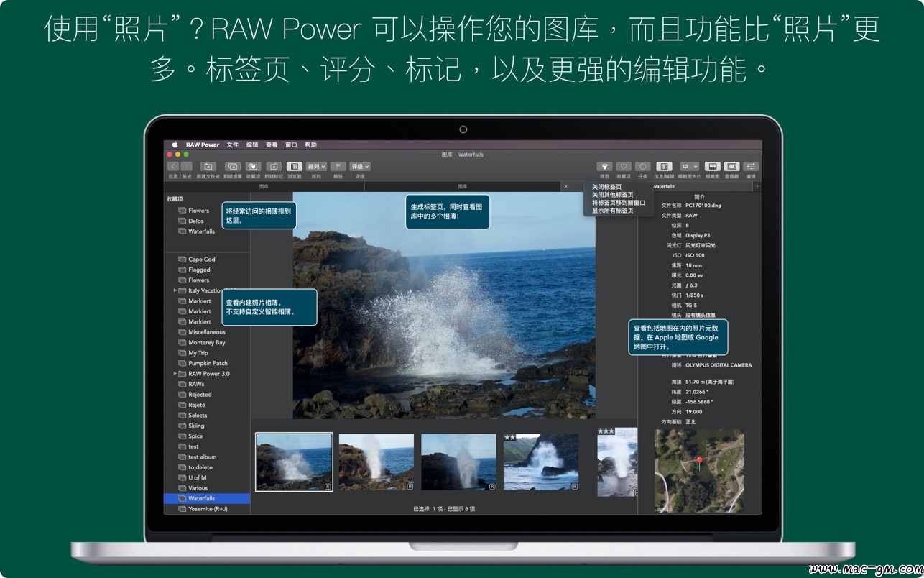Click the plus button to add a tab
The image size is (924, 578).
pyautogui.click(x=757, y=187)
